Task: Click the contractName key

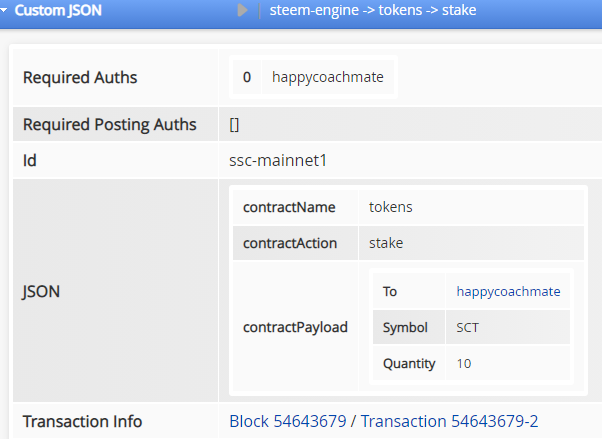Action: point(289,207)
